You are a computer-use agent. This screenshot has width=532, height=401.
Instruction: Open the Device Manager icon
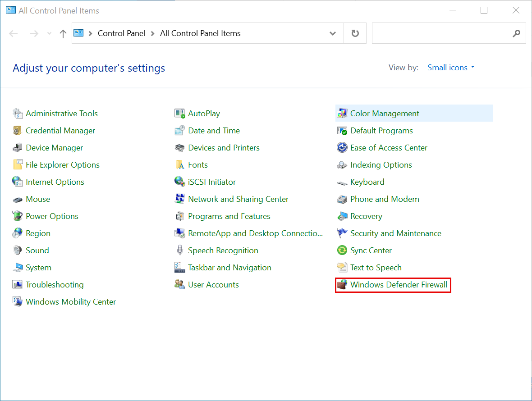(18, 148)
